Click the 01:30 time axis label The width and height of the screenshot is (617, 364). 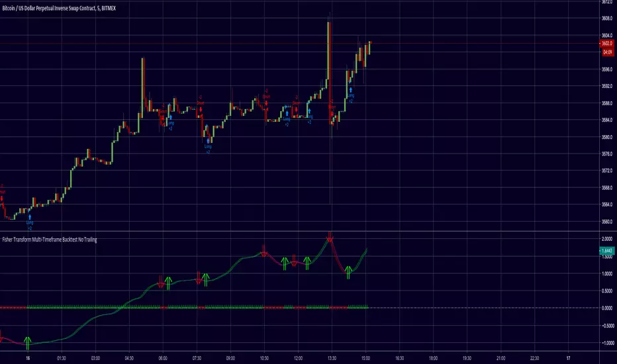pos(62,358)
